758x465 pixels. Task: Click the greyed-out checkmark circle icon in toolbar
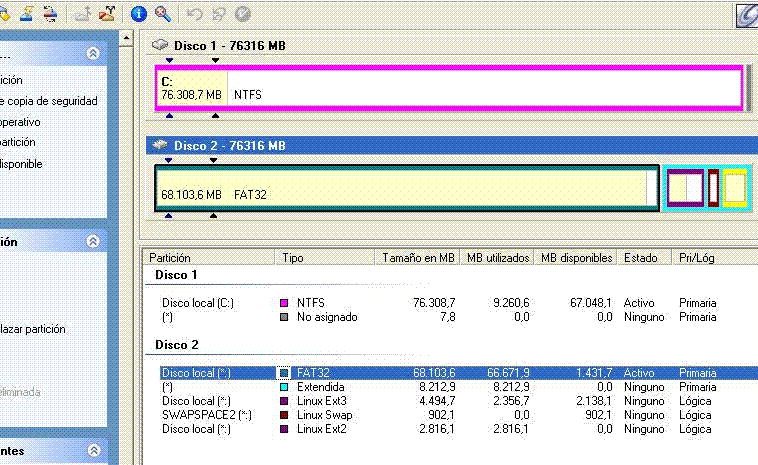[x=241, y=14]
